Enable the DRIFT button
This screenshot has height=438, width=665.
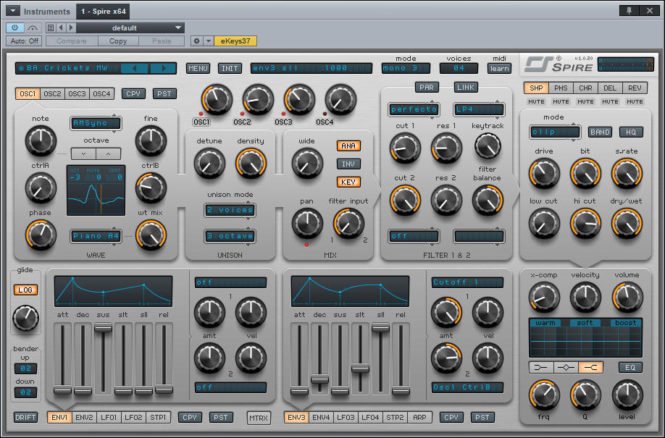(x=25, y=417)
